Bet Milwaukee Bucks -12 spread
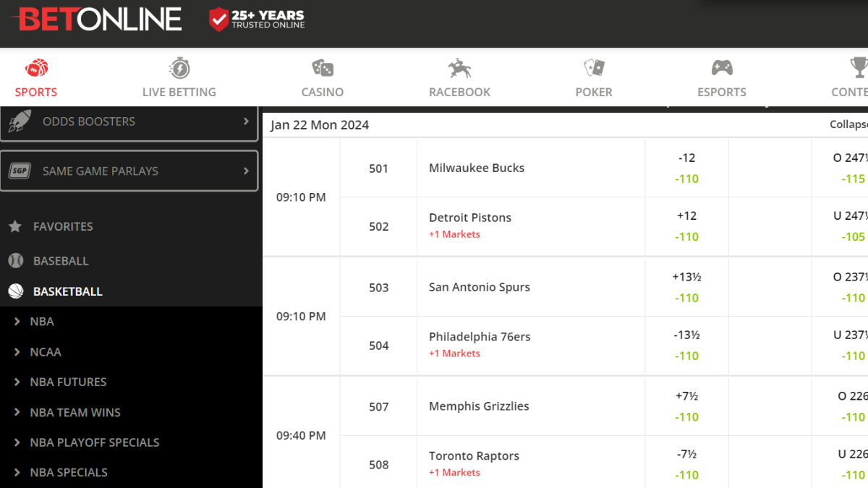Screen dimensions: 868x488 click(x=686, y=168)
